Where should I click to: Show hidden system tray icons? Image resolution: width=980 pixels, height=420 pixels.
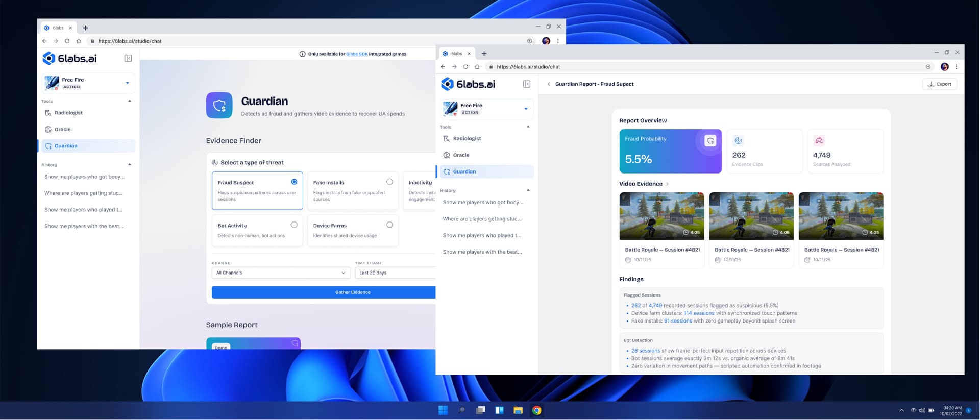(901, 410)
